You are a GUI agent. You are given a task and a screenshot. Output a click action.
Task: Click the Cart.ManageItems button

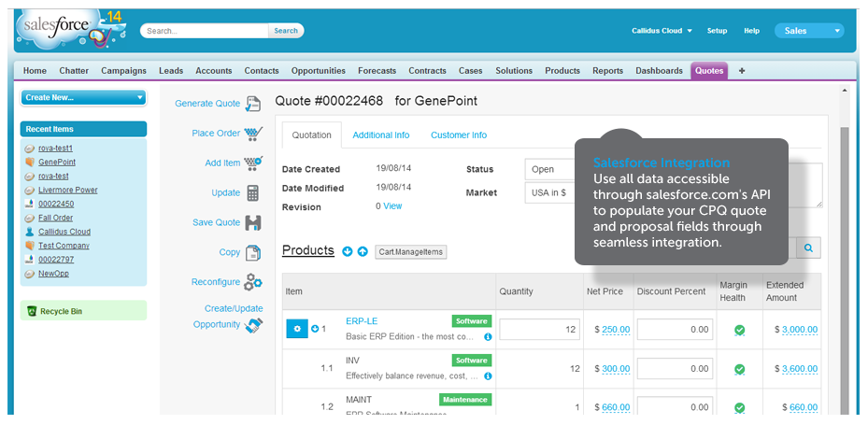[411, 252]
